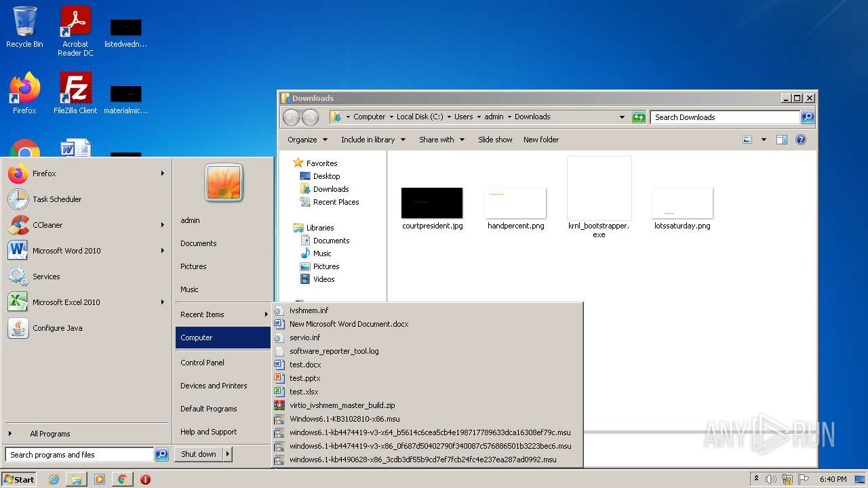Open recent virtio_ivshmem_master_build.zip

tap(427, 405)
